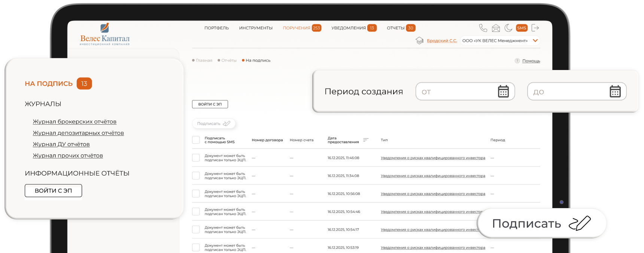
Task: Expand the ООО «УК ВЕЛЕС Менеджмент» dropdown
Action: [535, 41]
